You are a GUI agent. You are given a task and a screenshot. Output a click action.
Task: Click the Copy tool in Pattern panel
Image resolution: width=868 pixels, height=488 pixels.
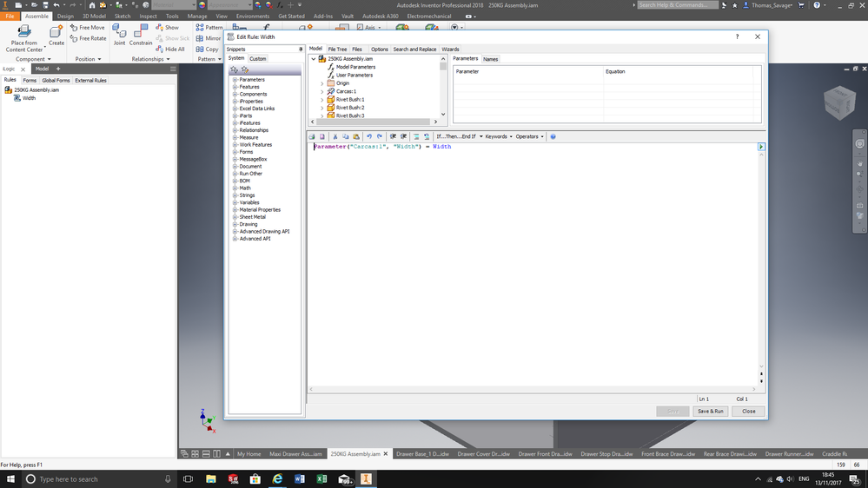[207, 49]
